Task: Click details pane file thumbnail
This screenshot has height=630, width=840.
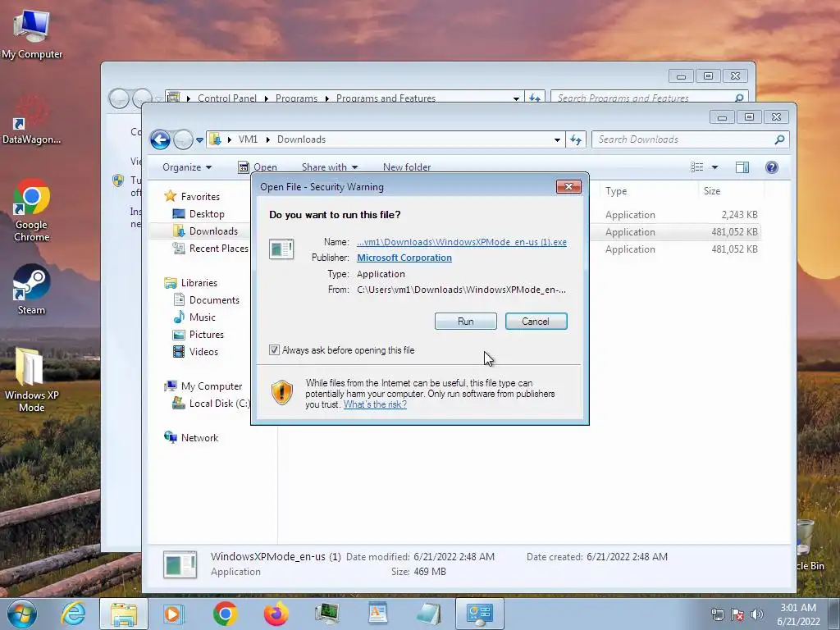Action: point(180,564)
